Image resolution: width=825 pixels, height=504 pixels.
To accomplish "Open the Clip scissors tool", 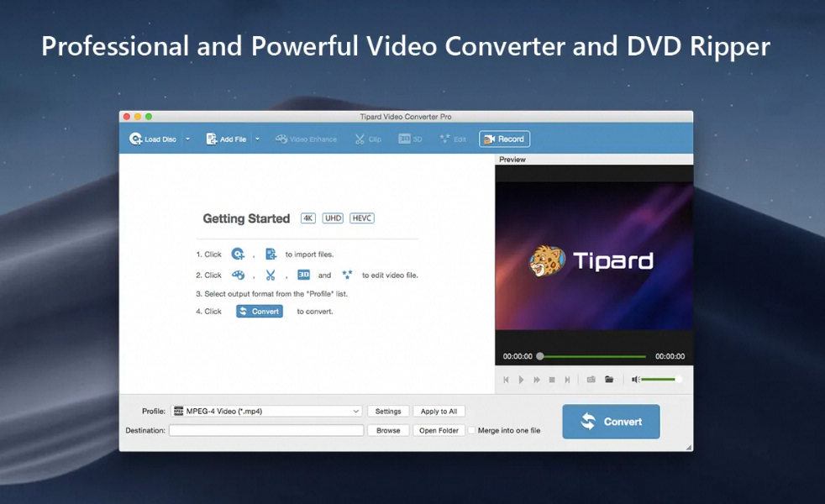I will (x=368, y=139).
